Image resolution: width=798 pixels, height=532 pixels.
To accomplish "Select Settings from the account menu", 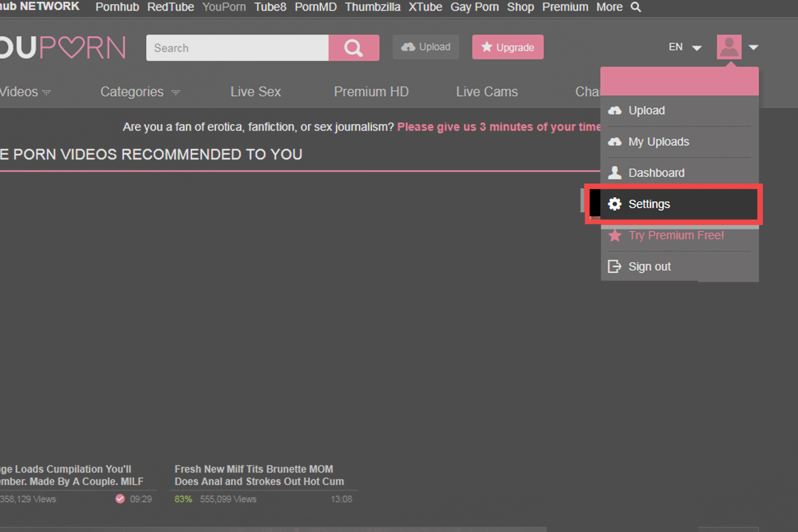I will tap(649, 204).
